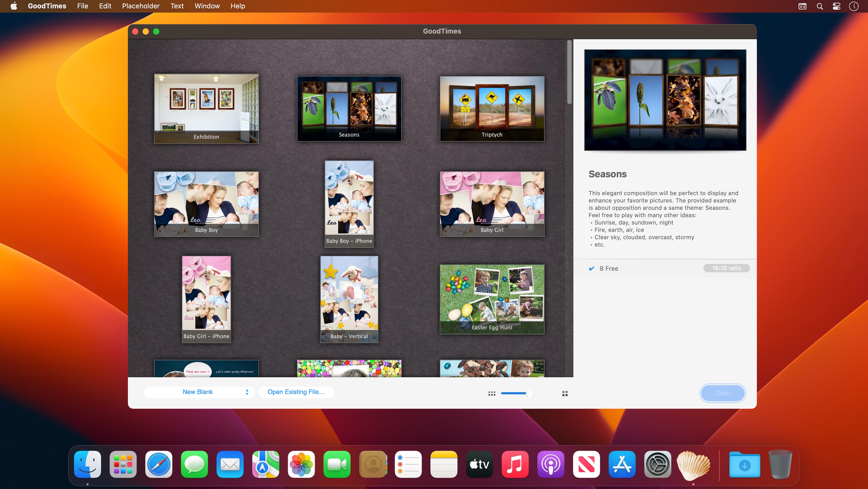Click the 8 Free checkmark
This screenshot has width=868, height=489.
(592, 268)
